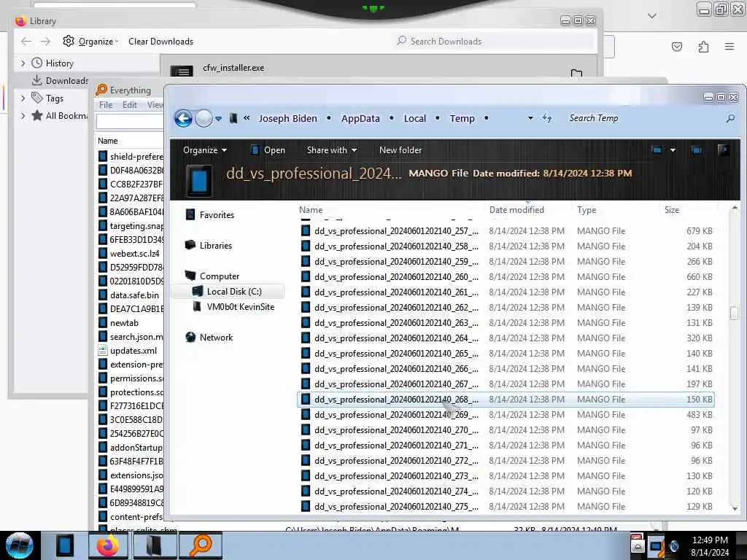Click the magnifier icon in Search Temp
This screenshot has height=560, width=747.
pos(729,118)
